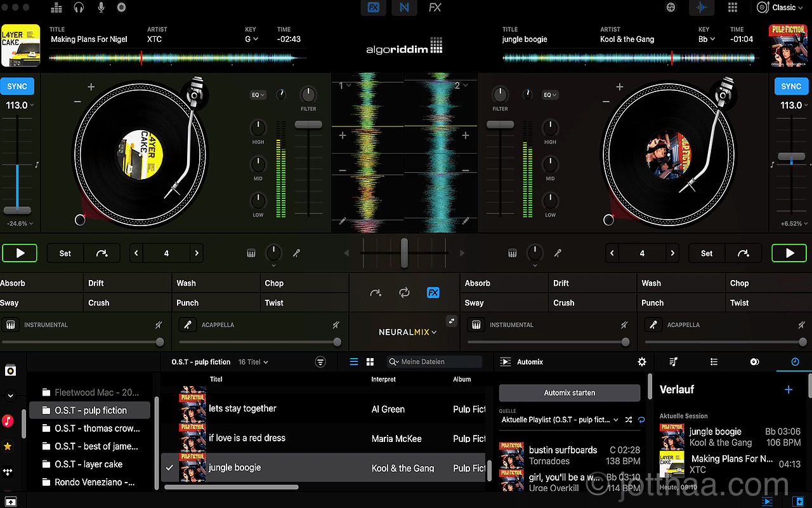Add new history entry with plus icon

(789, 389)
